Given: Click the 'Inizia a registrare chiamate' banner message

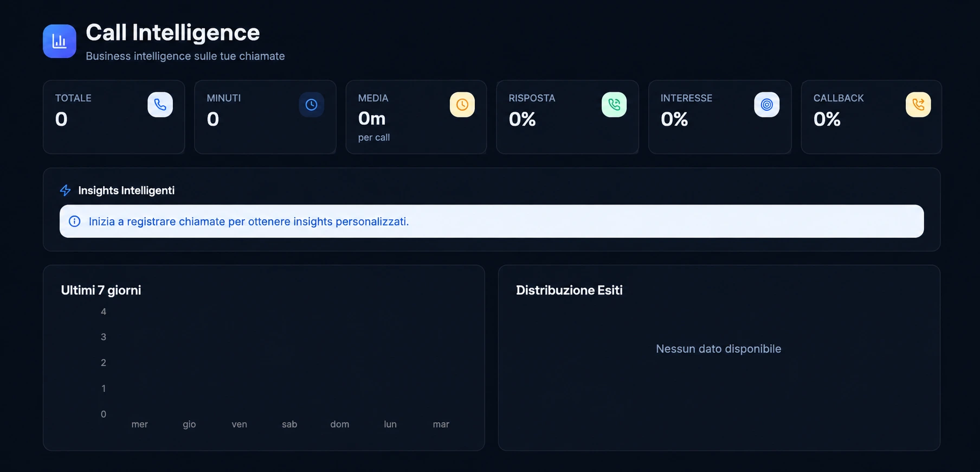Looking at the screenshot, I should [249, 221].
